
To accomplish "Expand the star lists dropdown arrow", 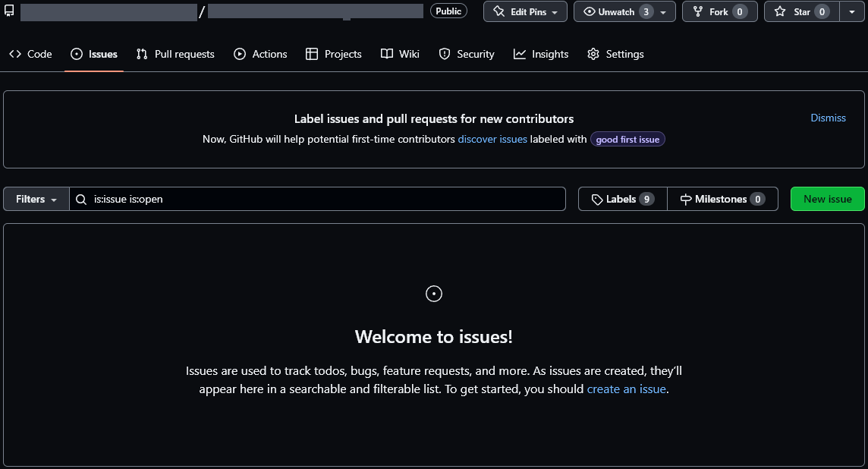I will click(x=852, y=11).
